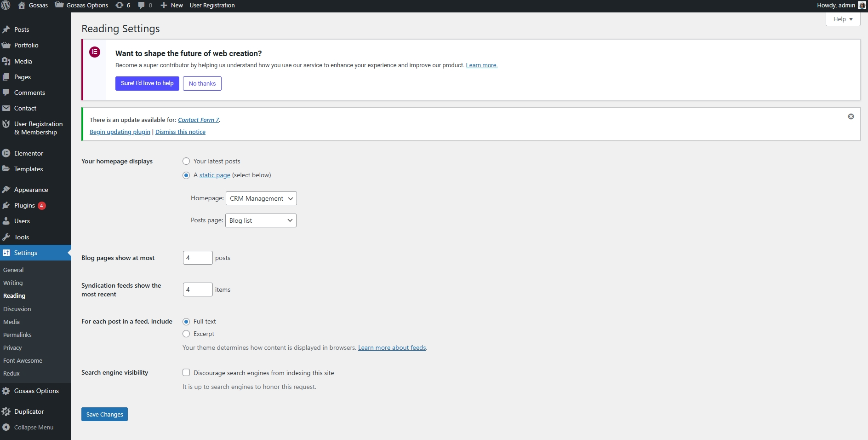This screenshot has height=440, width=868.
Task: Enable discourage search engines checkbox
Action: pyautogui.click(x=186, y=373)
